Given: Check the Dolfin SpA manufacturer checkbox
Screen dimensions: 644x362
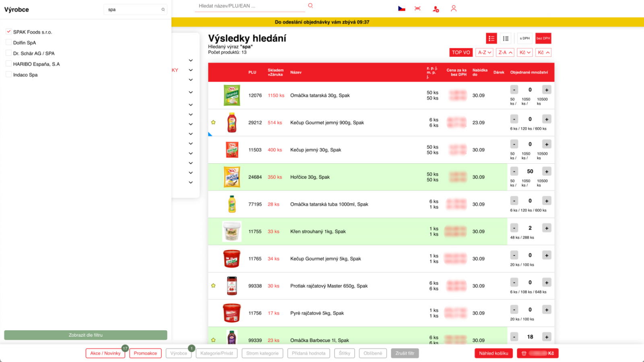Looking at the screenshot, I should (8, 42).
